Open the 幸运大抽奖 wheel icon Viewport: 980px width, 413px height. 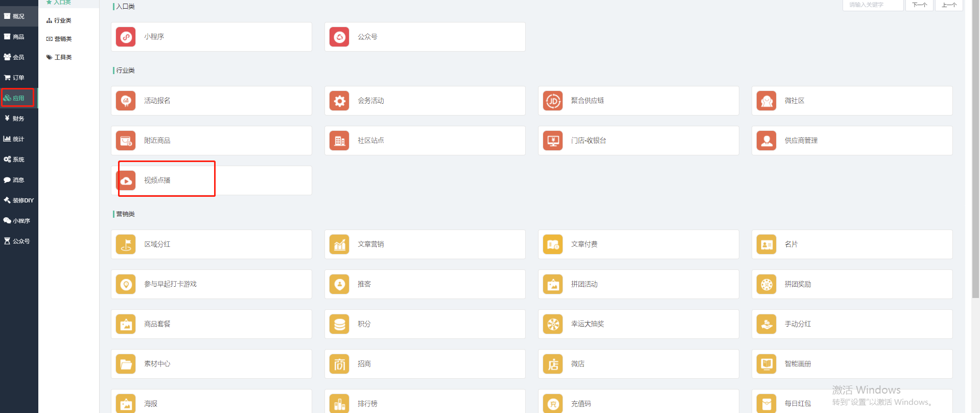[553, 324]
